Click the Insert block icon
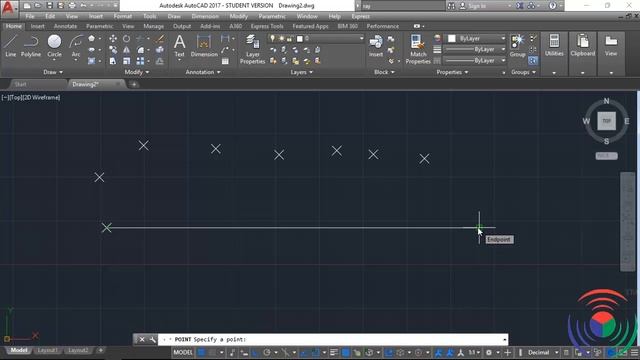 tap(376, 45)
